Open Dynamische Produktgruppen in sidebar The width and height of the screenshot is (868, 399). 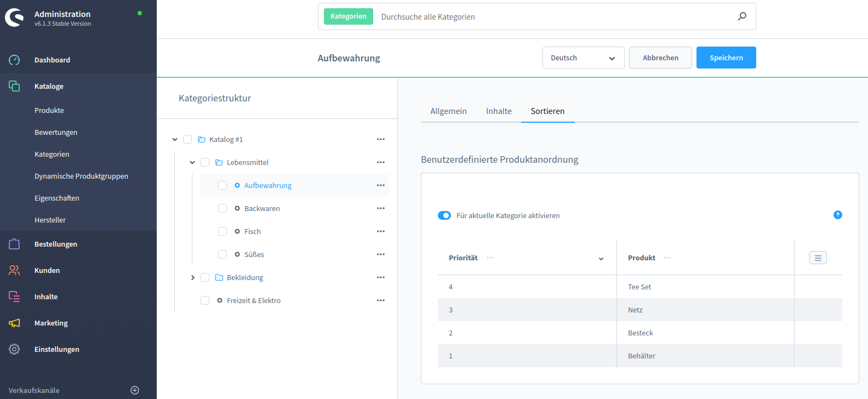tap(81, 176)
